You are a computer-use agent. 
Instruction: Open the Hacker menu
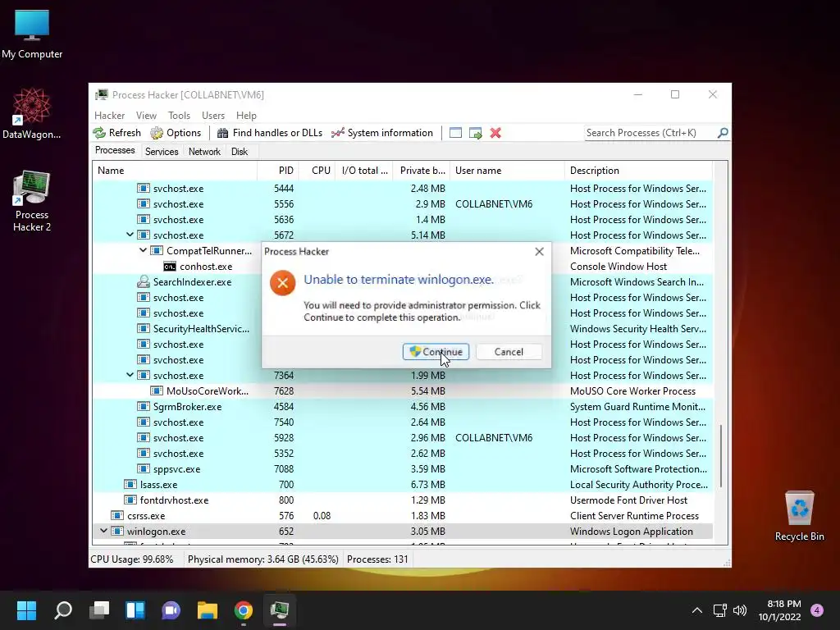[x=109, y=115]
